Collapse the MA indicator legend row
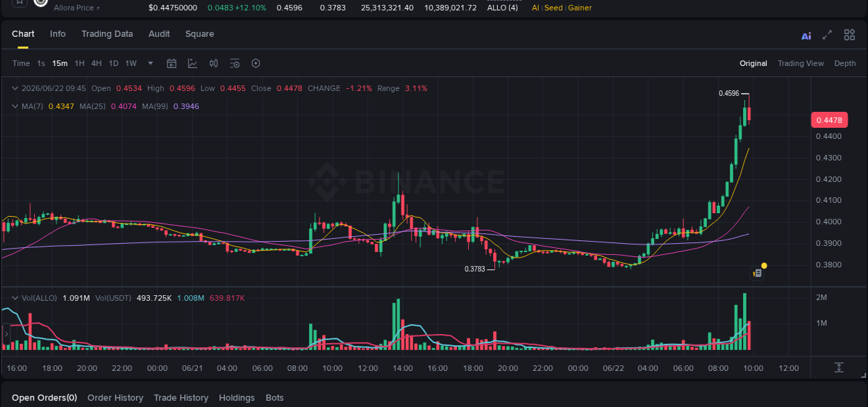Image resolution: width=868 pixels, height=407 pixels. coord(15,106)
